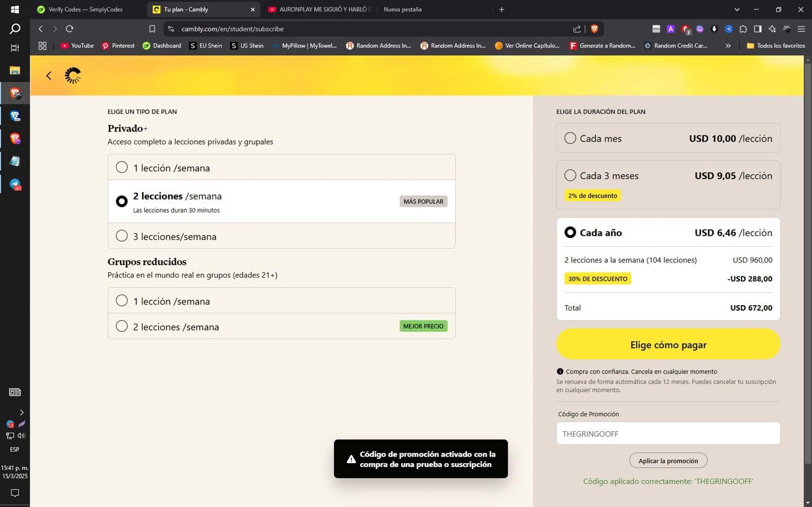The width and height of the screenshot is (812, 507).
Task: Click the 30% DE DESCUENTO badge
Action: [x=598, y=279]
